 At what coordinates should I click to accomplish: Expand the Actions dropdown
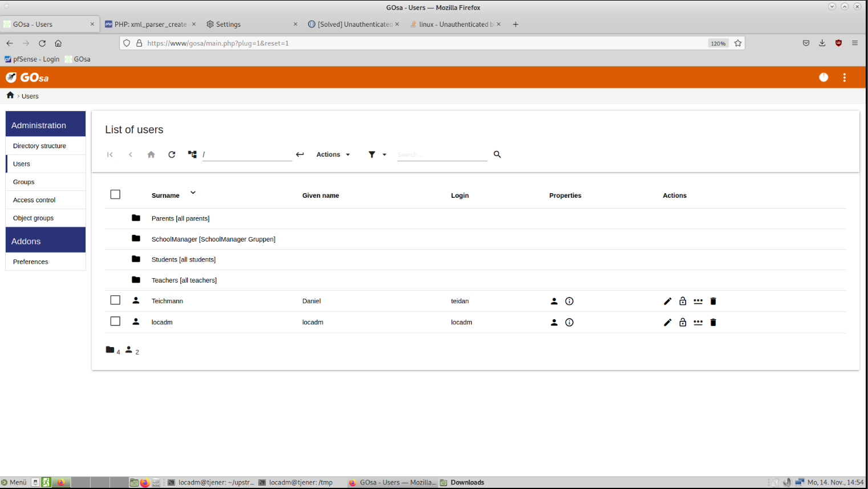pyautogui.click(x=333, y=154)
